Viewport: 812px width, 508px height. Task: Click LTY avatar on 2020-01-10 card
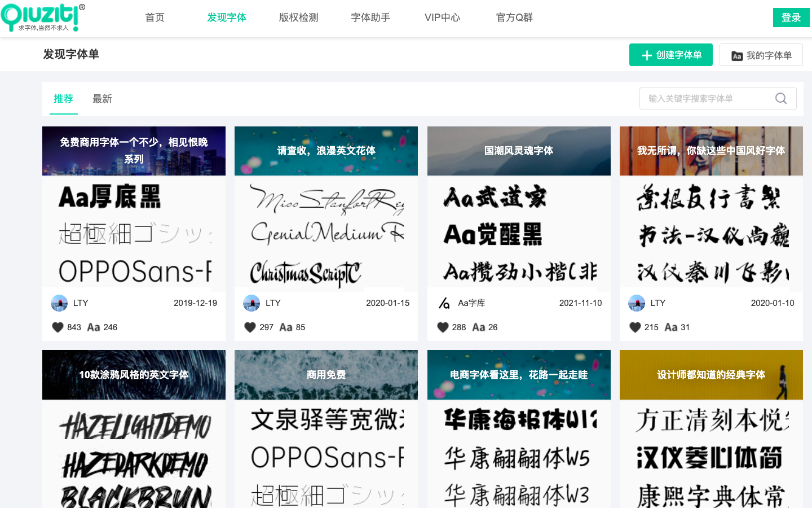click(637, 303)
